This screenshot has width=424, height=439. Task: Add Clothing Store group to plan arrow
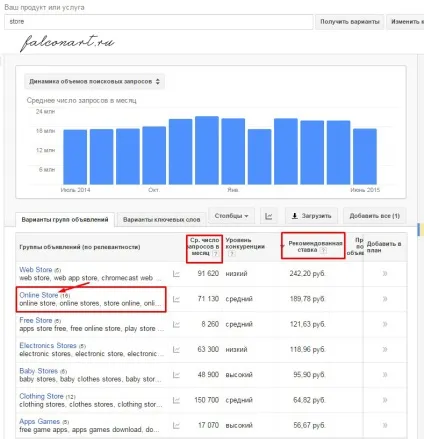click(385, 400)
